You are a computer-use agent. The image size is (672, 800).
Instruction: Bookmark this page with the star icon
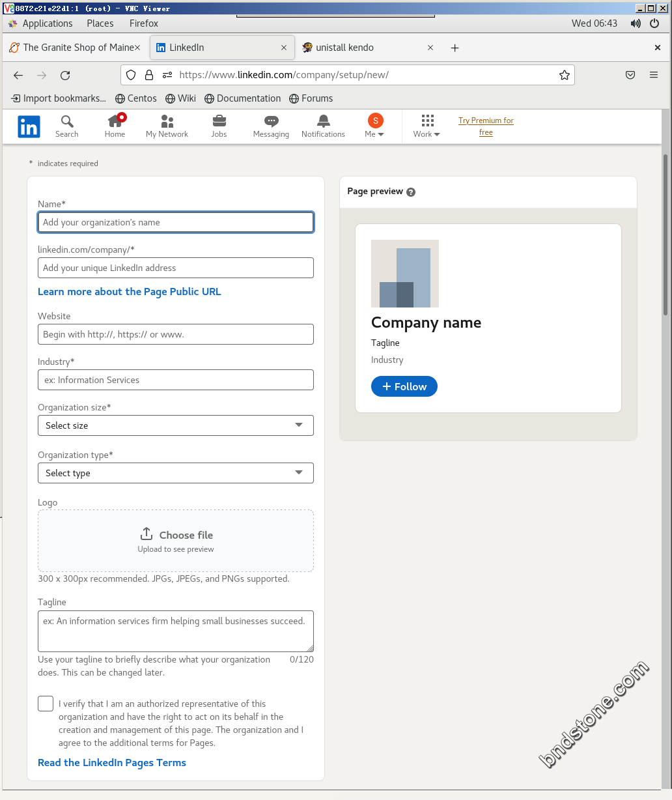point(565,75)
